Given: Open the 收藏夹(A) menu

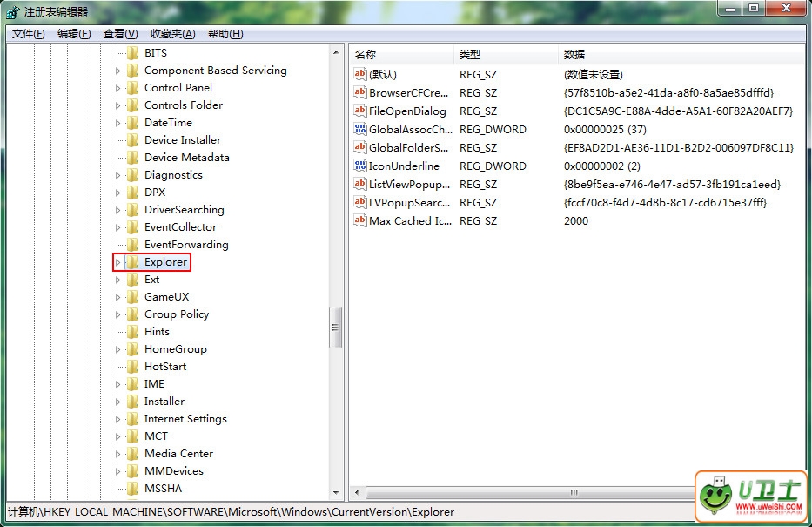Looking at the screenshot, I should point(172,34).
